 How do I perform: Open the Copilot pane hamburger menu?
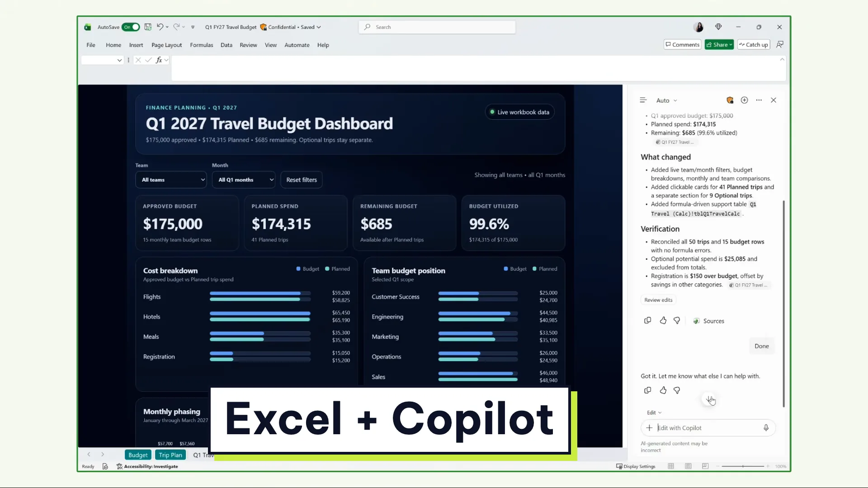pyautogui.click(x=643, y=100)
